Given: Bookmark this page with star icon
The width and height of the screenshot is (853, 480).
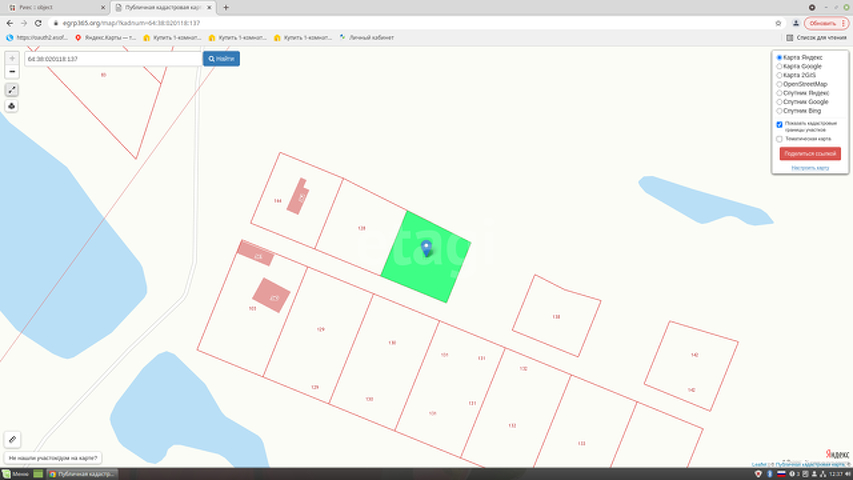Looking at the screenshot, I should [x=778, y=22].
